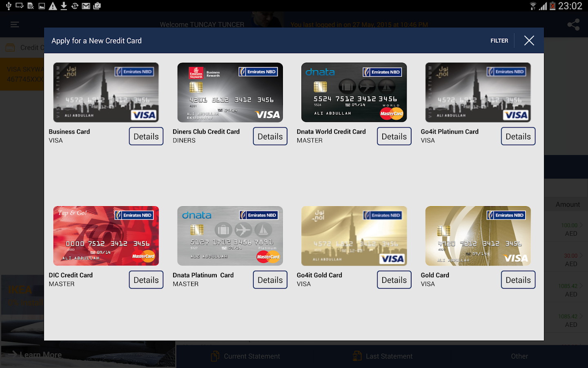This screenshot has height=368, width=588.
Task: Tap the 23:02 clock in status bar
Action: [570, 6]
